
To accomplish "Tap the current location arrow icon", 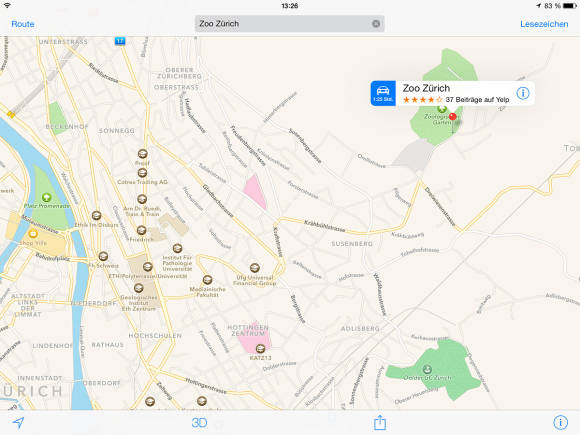I will pos(18,422).
